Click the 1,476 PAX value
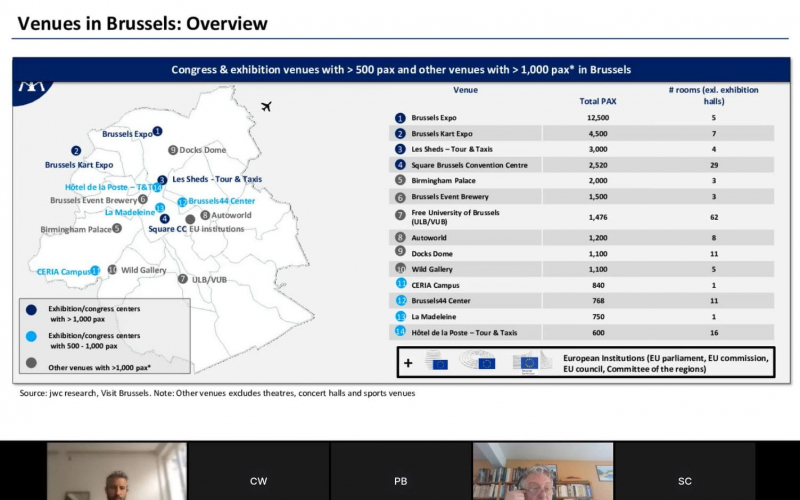This screenshot has height=500, width=800. (598, 217)
